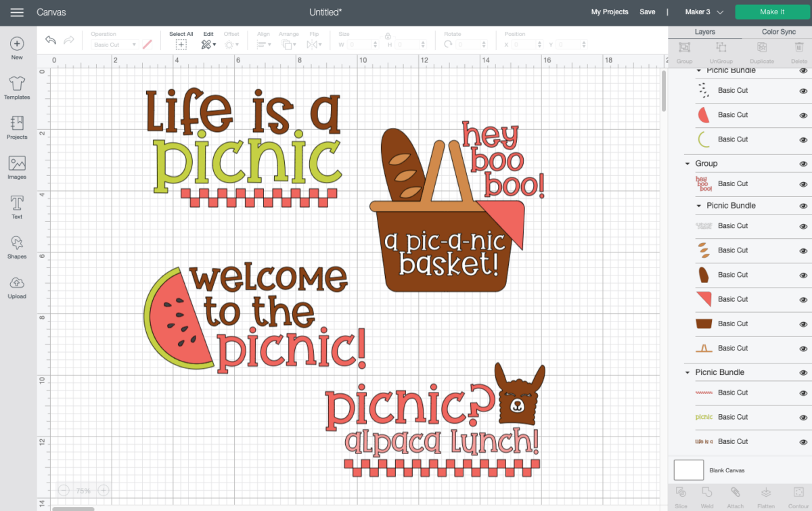Open the Maker 3 machine dropdown
The width and height of the screenshot is (812, 511).
click(x=704, y=12)
